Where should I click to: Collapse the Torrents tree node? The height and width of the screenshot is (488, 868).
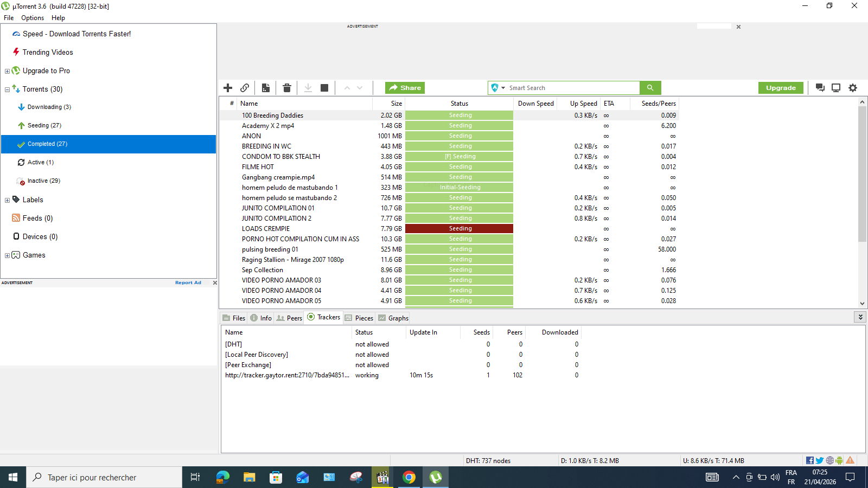click(x=7, y=89)
